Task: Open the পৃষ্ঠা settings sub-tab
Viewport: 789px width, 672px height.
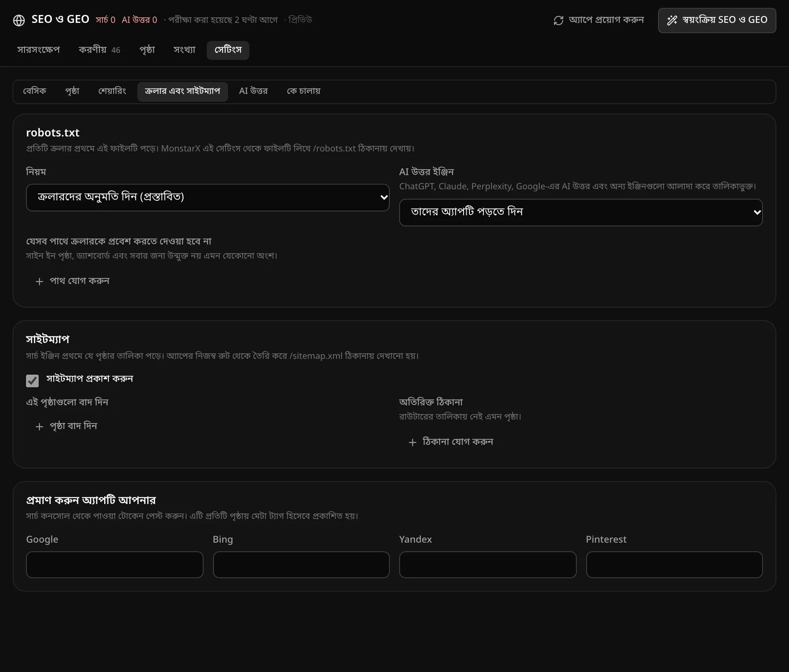Action: (72, 91)
